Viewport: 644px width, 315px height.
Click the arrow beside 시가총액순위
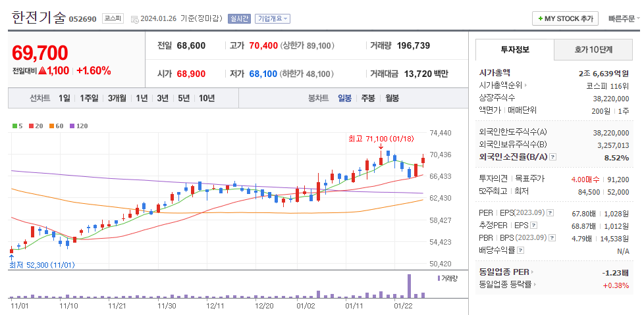click(x=525, y=85)
